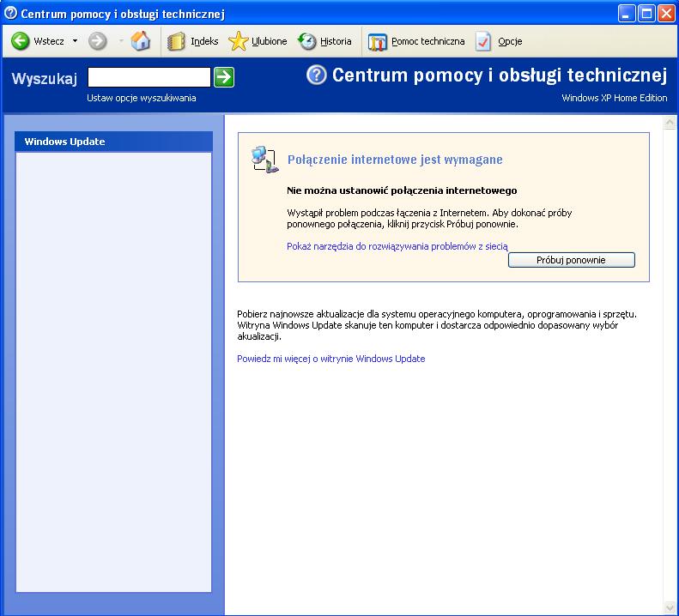
Task: Open the Historia clock icon
Action: [x=307, y=41]
